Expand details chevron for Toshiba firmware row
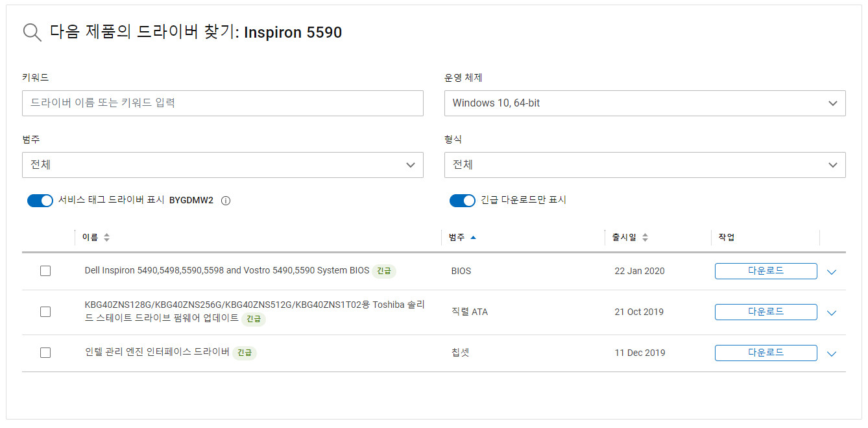 click(x=832, y=313)
